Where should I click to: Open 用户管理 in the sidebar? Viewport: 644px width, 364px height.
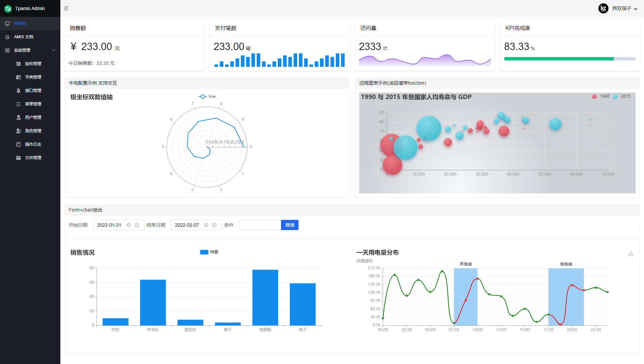point(33,118)
